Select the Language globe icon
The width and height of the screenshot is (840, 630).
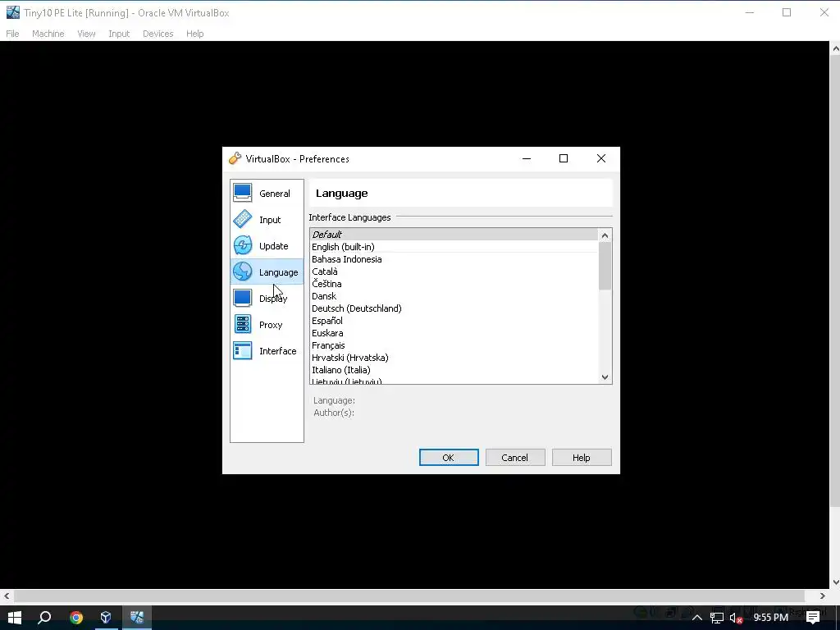pyautogui.click(x=242, y=272)
